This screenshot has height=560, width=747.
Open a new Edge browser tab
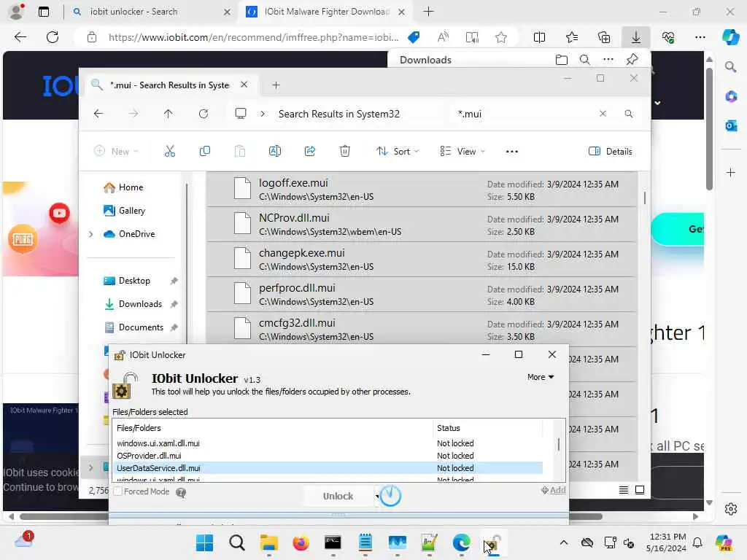(428, 12)
